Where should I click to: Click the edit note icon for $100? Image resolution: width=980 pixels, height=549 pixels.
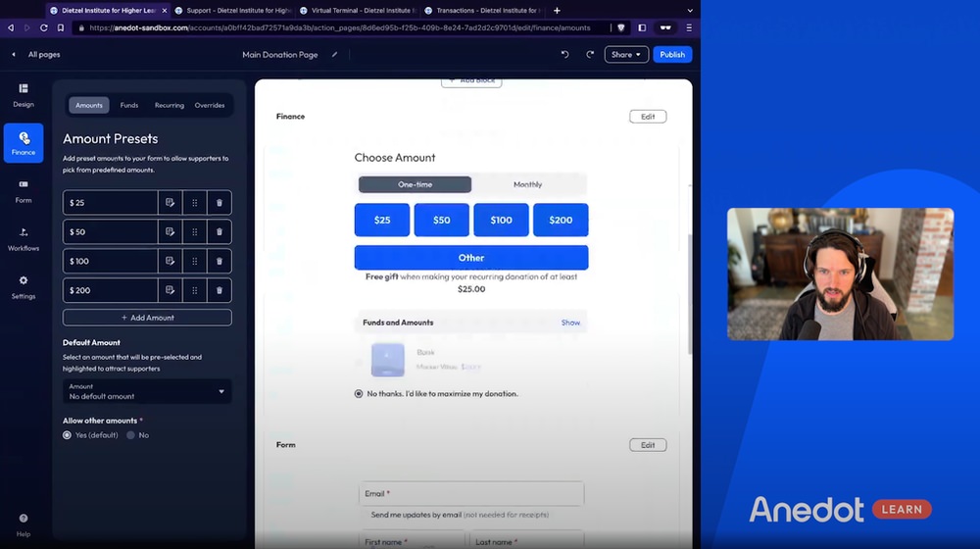click(x=170, y=261)
